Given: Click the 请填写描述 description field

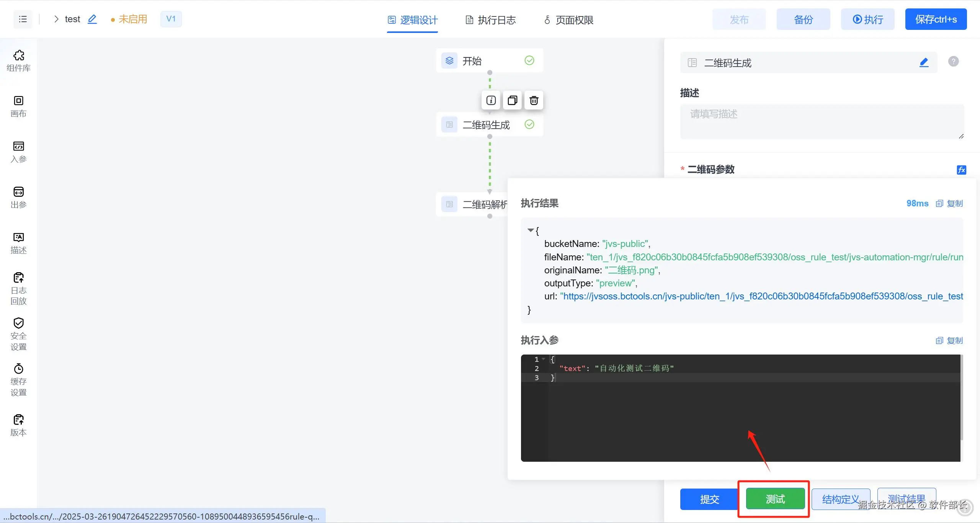Looking at the screenshot, I should pyautogui.click(x=822, y=121).
